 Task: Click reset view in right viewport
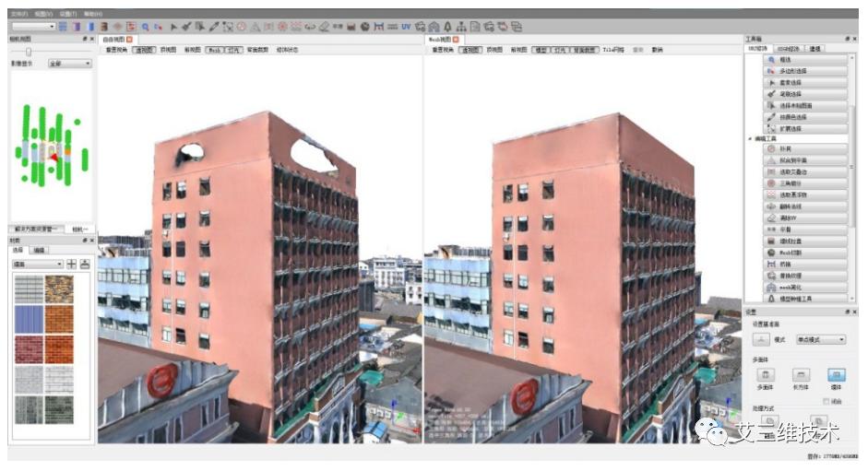click(443, 50)
